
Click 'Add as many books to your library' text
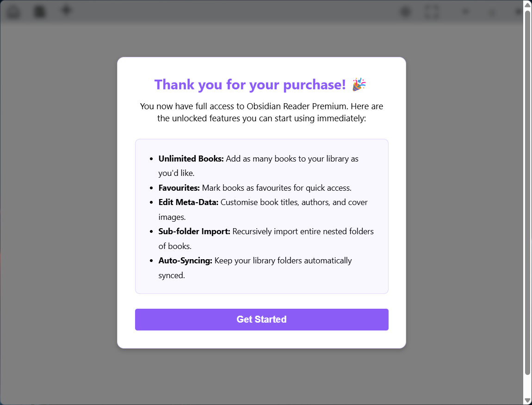pos(287,159)
